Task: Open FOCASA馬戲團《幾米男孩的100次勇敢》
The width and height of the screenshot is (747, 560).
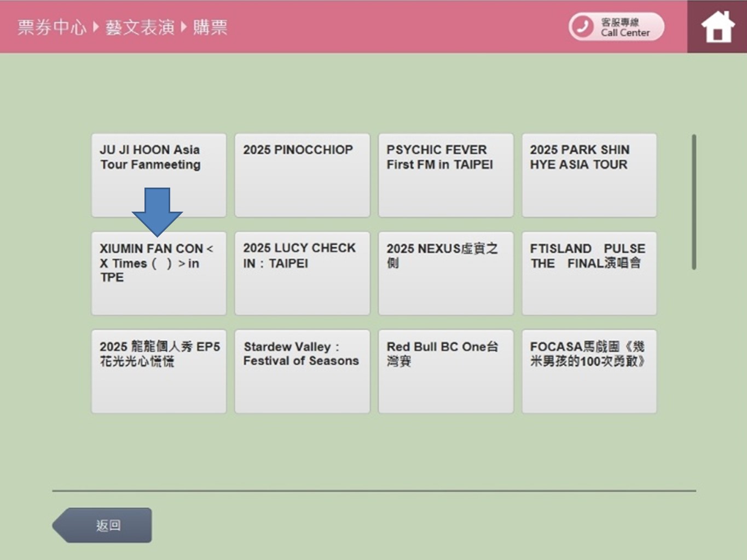Action: 589,371
